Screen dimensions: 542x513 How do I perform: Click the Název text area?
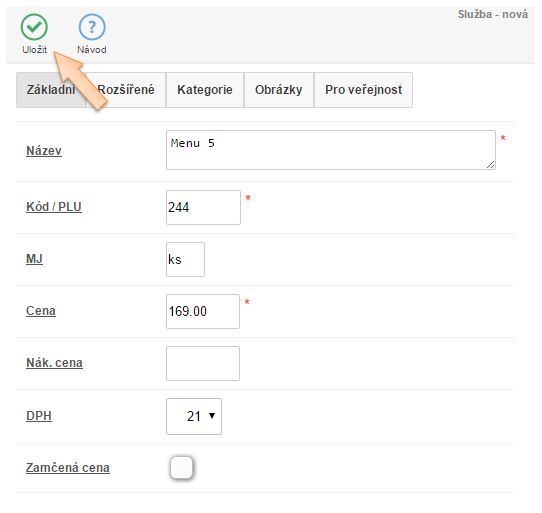pyautogui.click(x=331, y=150)
